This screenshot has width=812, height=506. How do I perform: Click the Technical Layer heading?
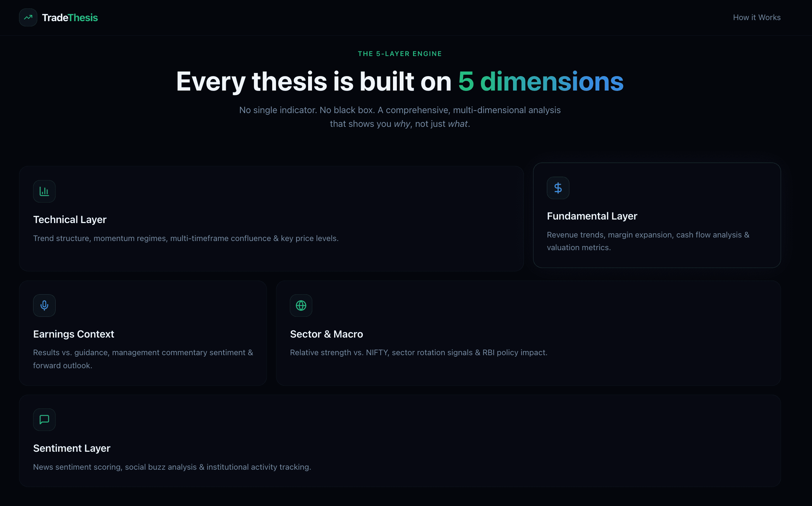tap(70, 219)
